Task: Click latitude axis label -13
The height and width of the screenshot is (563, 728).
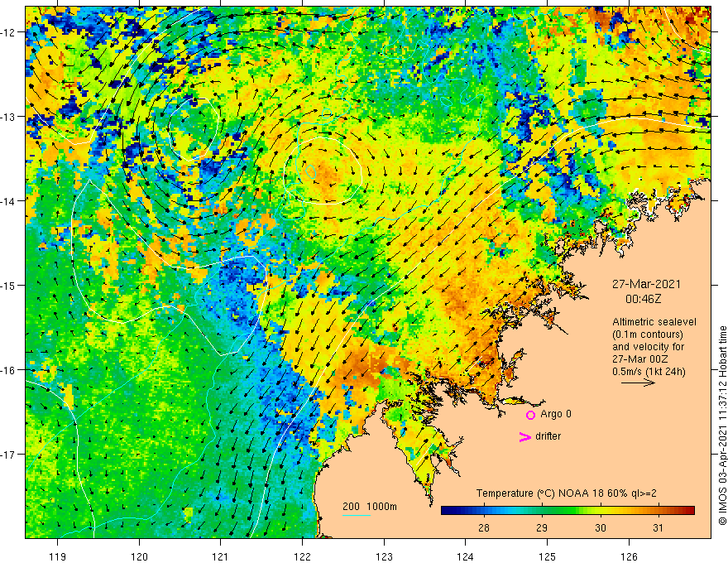Action: [8, 117]
